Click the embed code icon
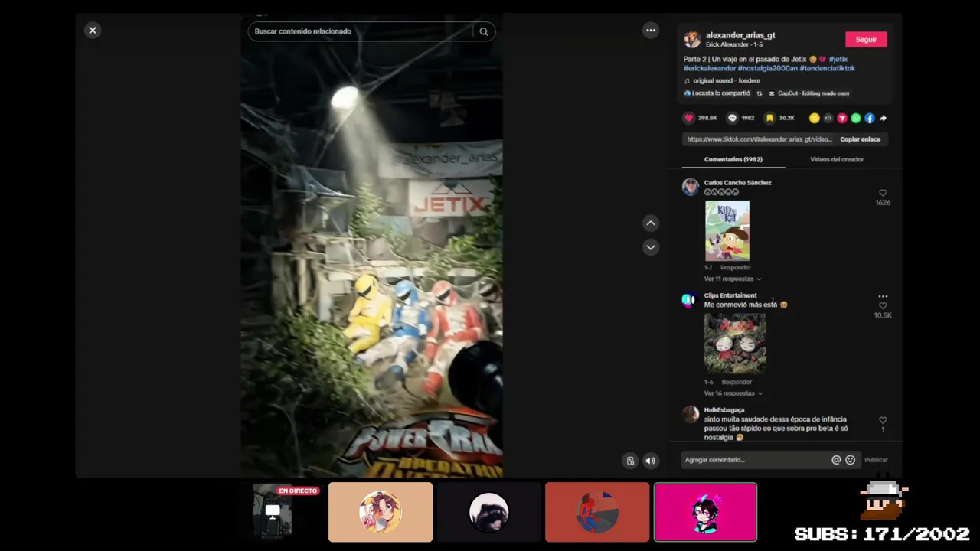This screenshot has height=551, width=980. tap(828, 118)
